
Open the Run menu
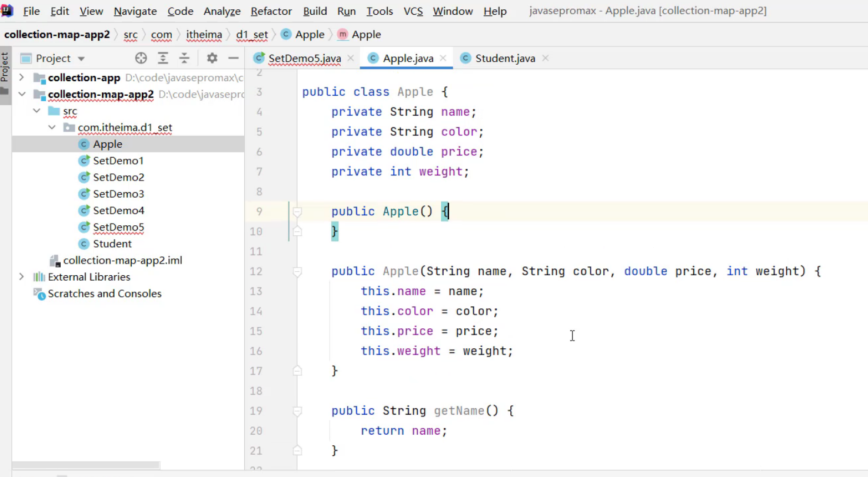click(347, 11)
